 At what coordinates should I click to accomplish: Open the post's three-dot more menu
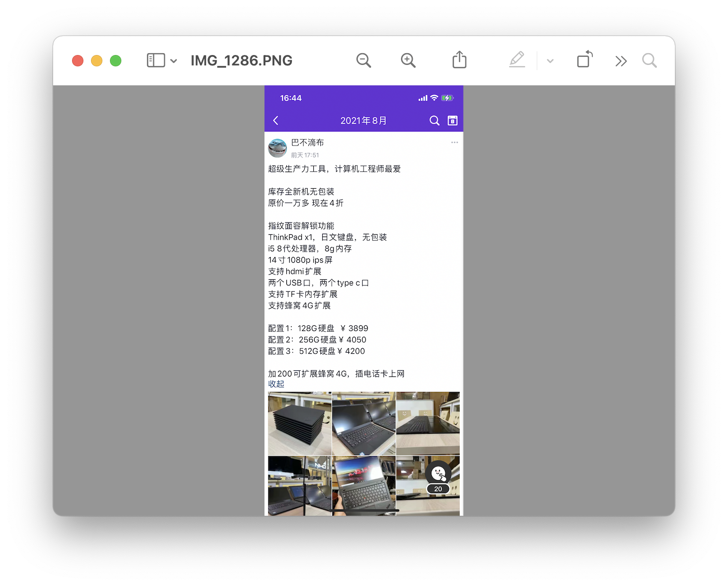point(455,142)
